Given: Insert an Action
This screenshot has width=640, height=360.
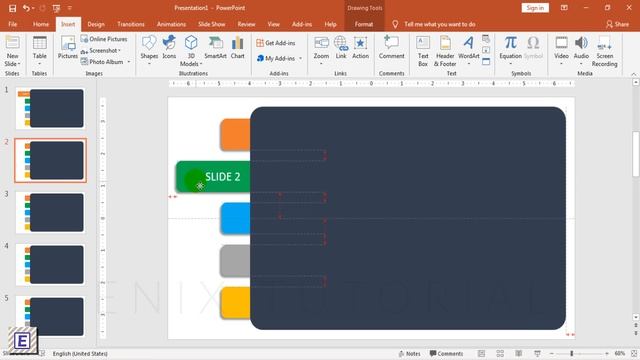Looking at the screenshot, I should 360,47.
